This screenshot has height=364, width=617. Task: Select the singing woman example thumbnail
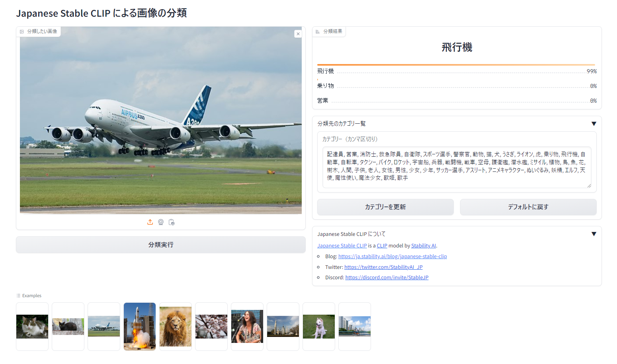coord(247,327)
